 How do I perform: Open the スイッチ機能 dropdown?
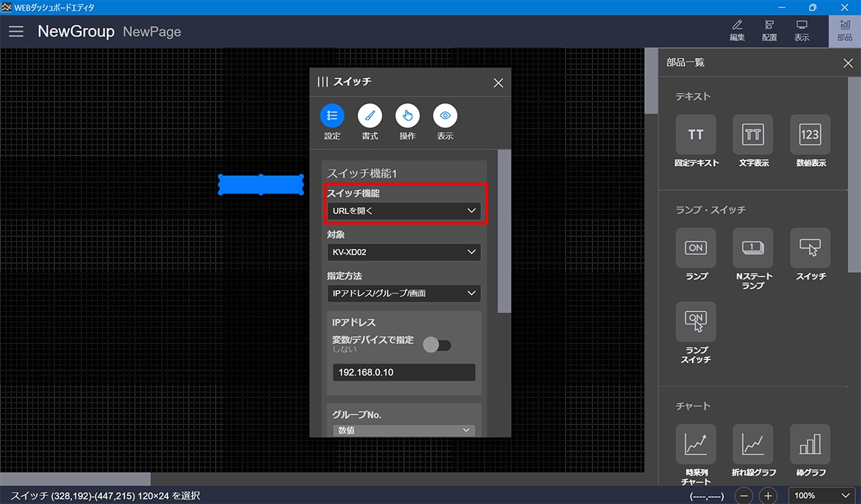pyautogui.click(x=404, y=211)
